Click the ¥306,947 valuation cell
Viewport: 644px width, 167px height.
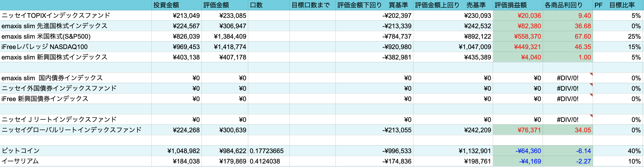click(x=225, y=26)
